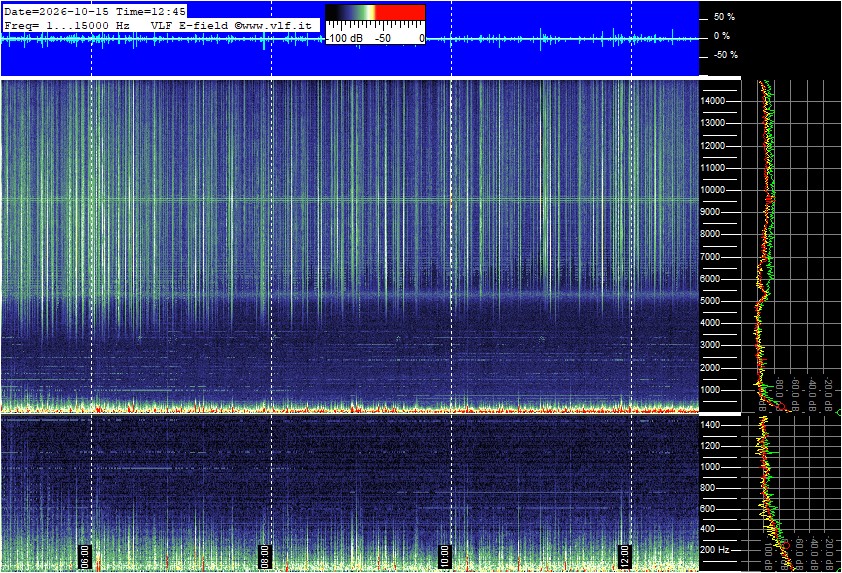Click the 7000 frequency axis label

coord(710,257)
